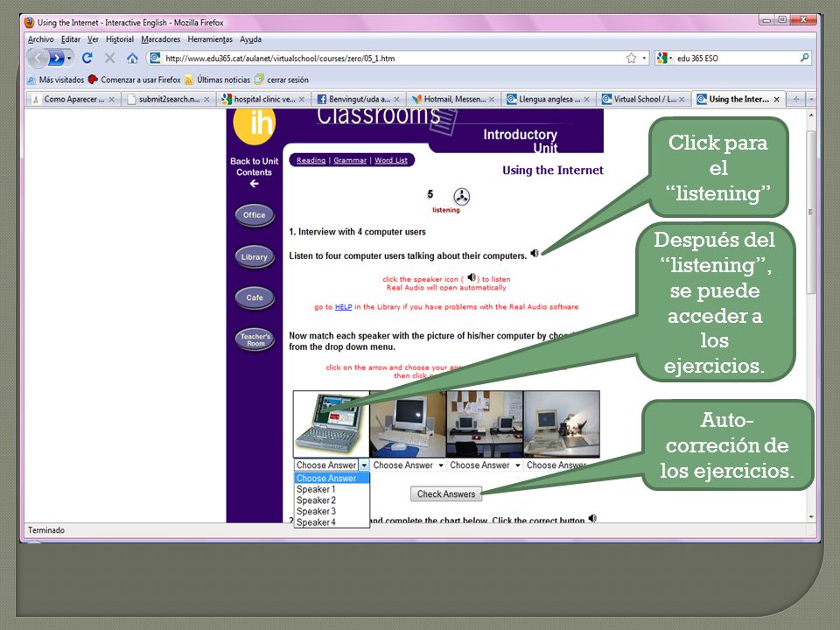
Task: Go back using the Firefox back arrow
Action: pos(37,58)
